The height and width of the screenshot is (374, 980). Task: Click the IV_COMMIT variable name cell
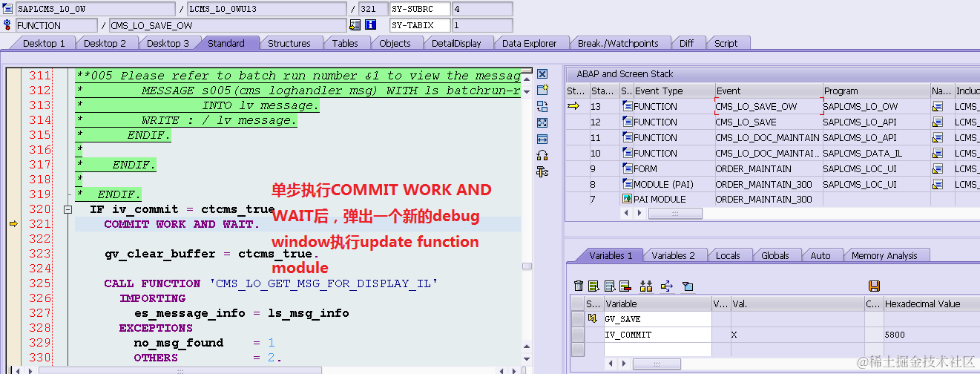[657, 335]
